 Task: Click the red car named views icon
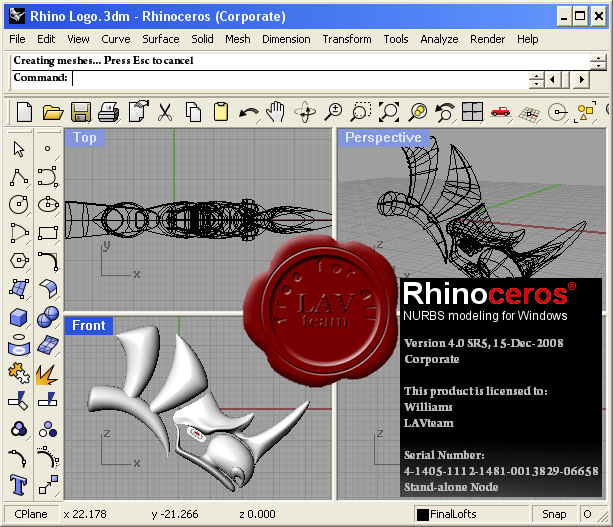pos(500,111)
